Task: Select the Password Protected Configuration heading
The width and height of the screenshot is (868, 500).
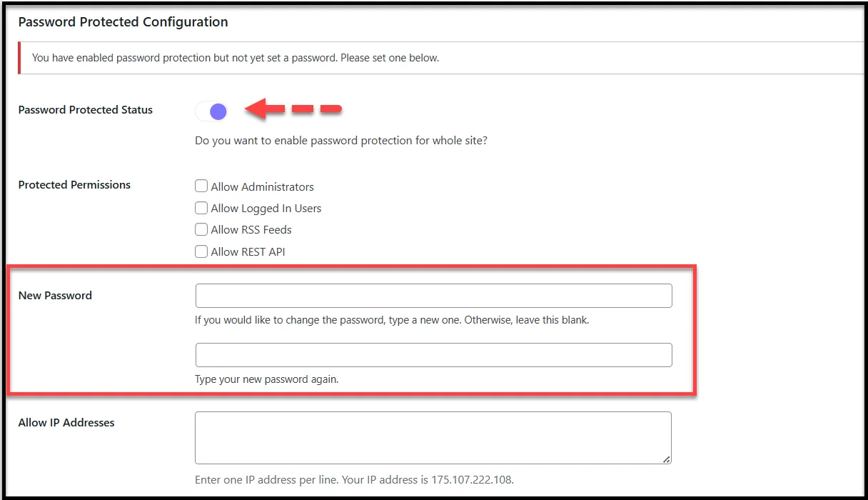Action: (x=123, y=21)
